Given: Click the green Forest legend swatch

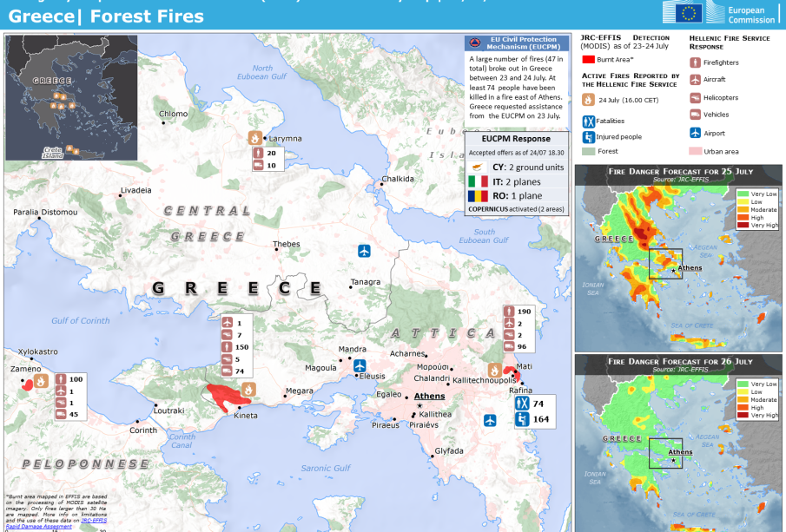Looking at the screenshot, I should (x=588, y=151).
